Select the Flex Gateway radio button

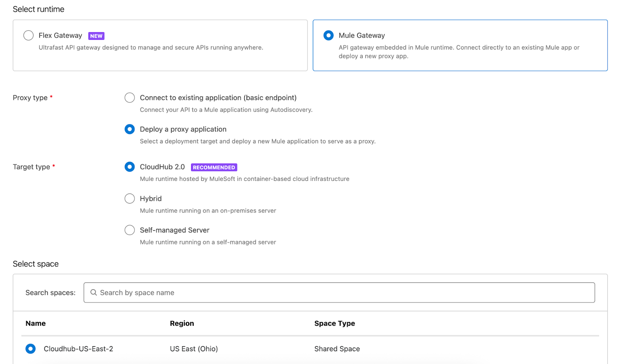(28, 36)
